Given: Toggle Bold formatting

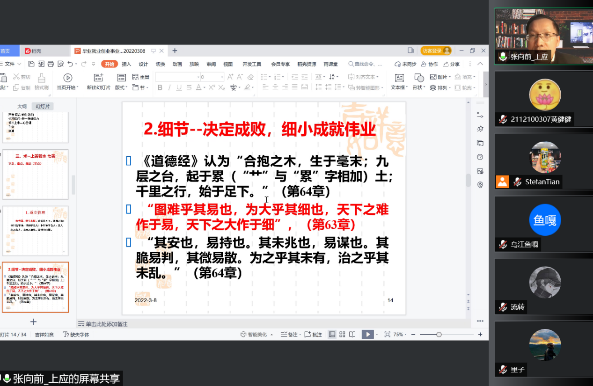Looking at the screenshot, I should click(x=160, y=88).
